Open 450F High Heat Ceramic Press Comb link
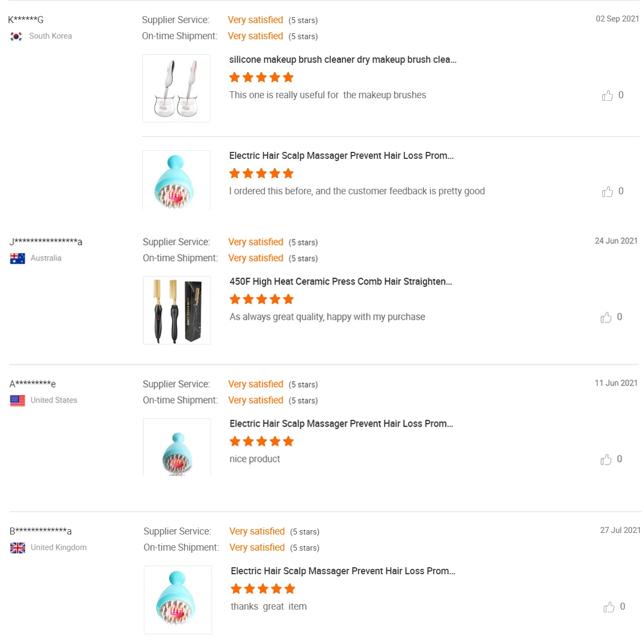This screenshot has height=644, width=644. click(x=341, y=282)
